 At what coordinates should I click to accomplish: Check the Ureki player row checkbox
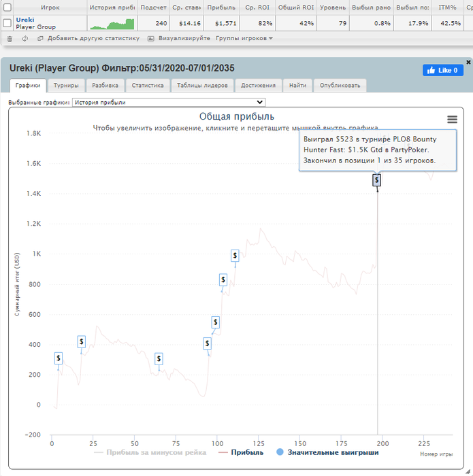pos(7,23)
